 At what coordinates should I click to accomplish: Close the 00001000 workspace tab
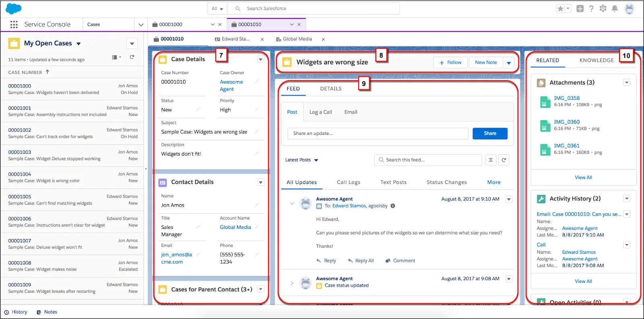pyautogui.click(x=220, y=25)
